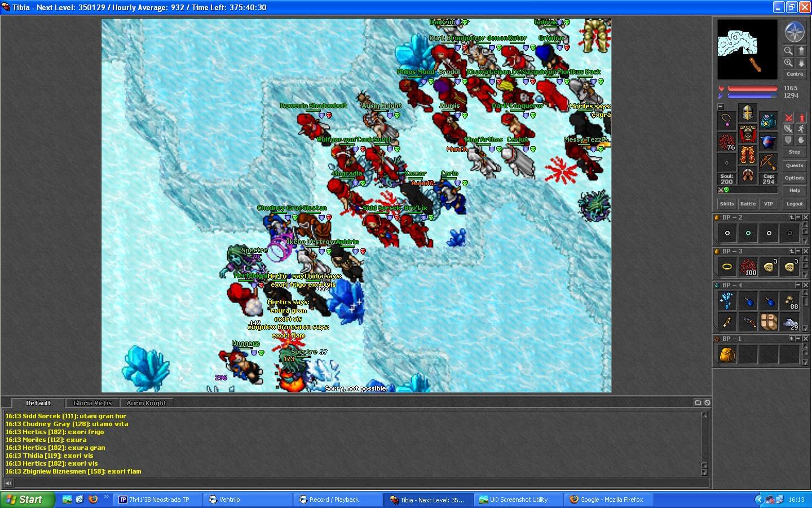The width and height of the screenshot is (812, 508).
Task: Toggle the chat volume button left of input
Action: [8, 483]
